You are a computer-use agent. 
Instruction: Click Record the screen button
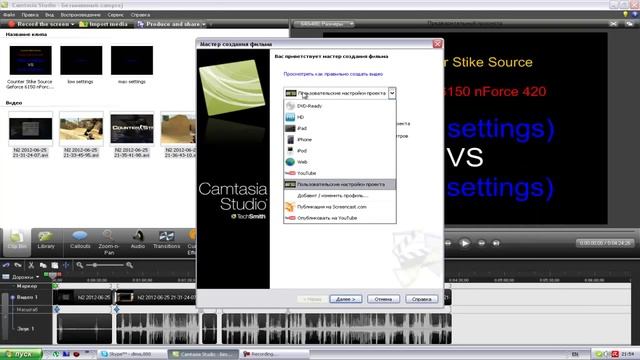[x=39, y=24]
